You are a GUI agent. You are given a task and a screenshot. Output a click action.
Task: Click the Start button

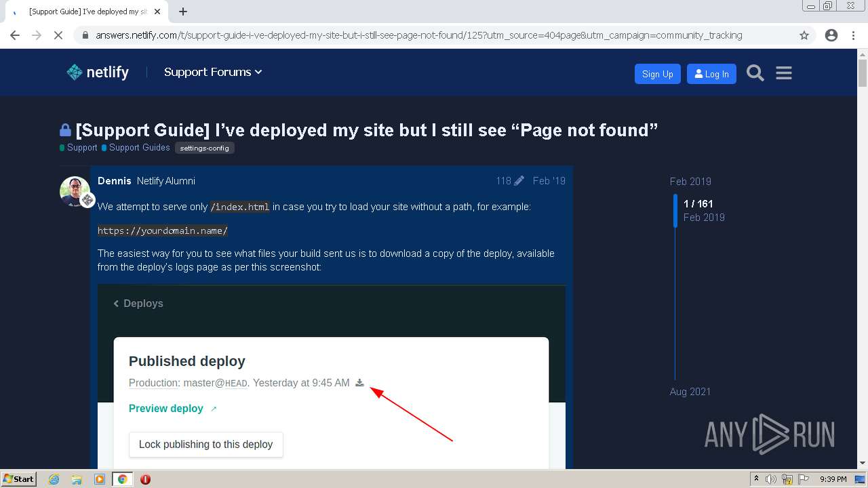click(19, 479)
